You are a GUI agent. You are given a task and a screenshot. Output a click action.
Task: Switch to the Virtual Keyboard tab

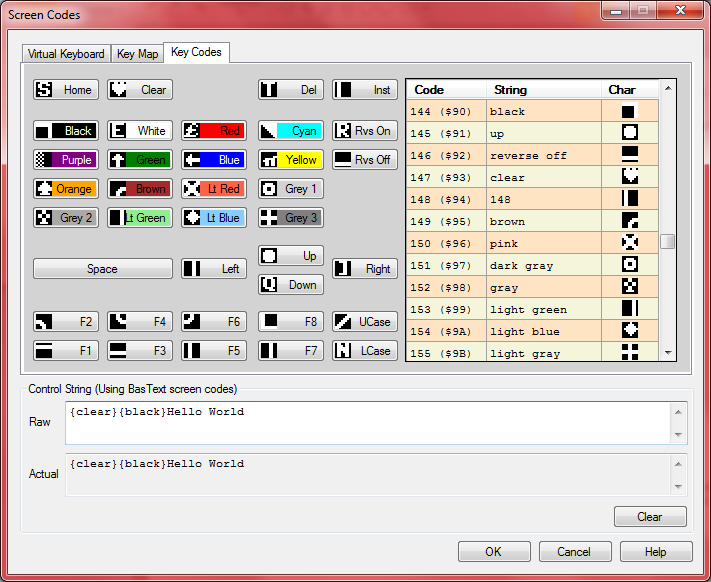tap(66, 54)
